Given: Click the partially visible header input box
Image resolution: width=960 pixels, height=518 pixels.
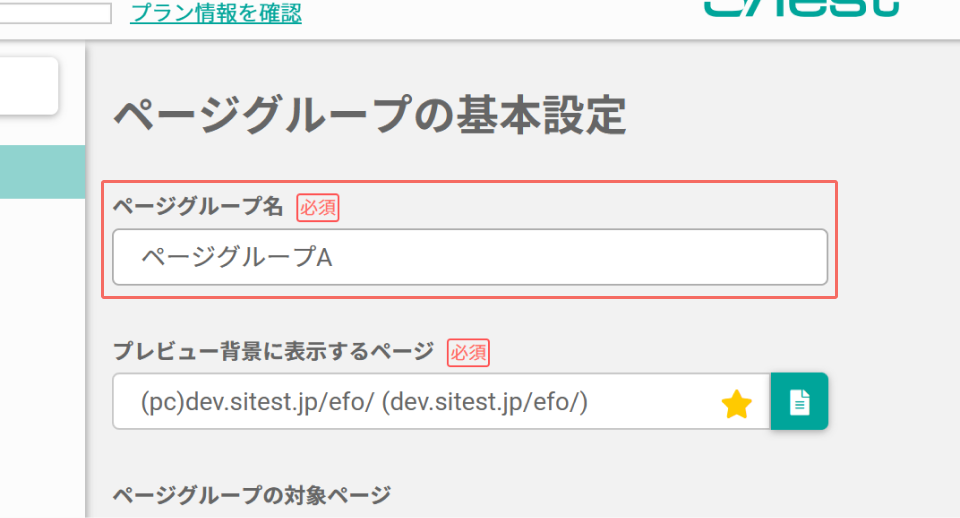Looking at the screenshot, I should point(56,12).
